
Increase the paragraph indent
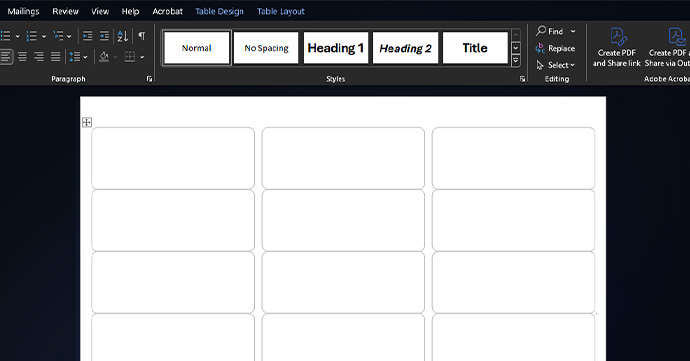click(x=104, y=36)
